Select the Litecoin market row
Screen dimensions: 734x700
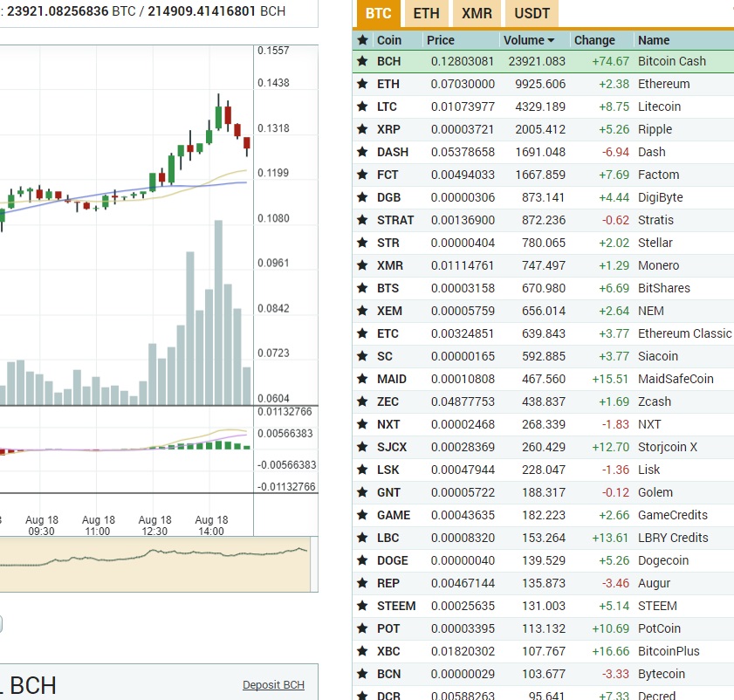(543, 106)
